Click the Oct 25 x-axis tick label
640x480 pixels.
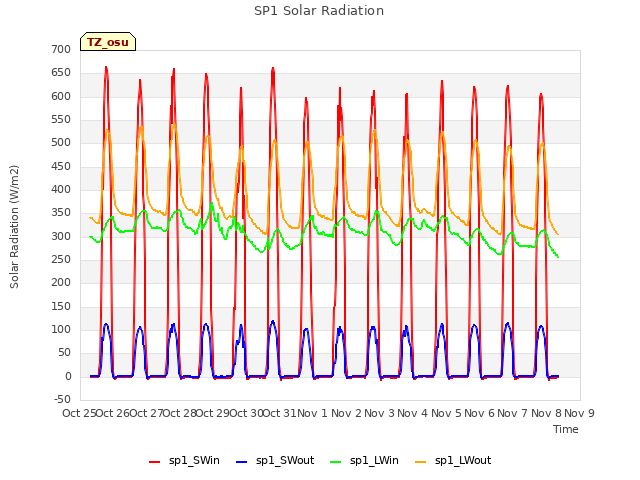[x=79, y=413]
